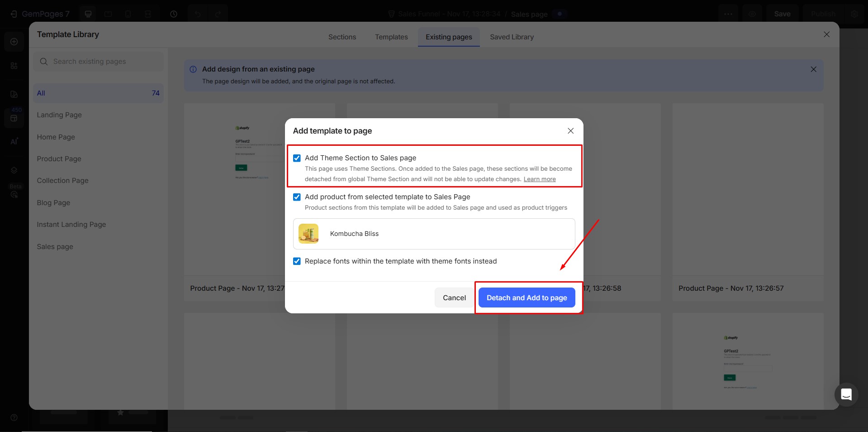Close the Add template to page dialog
This screenshot has width=868, height=432.
tap(570, 131)
